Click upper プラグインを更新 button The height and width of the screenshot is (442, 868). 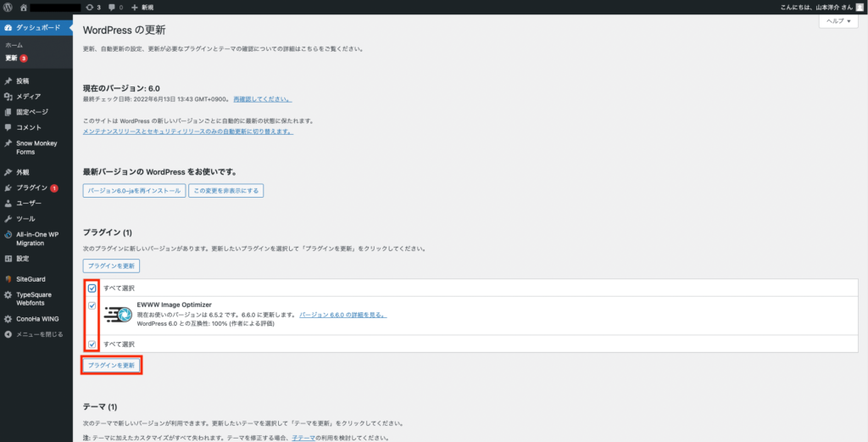[111, 266]
